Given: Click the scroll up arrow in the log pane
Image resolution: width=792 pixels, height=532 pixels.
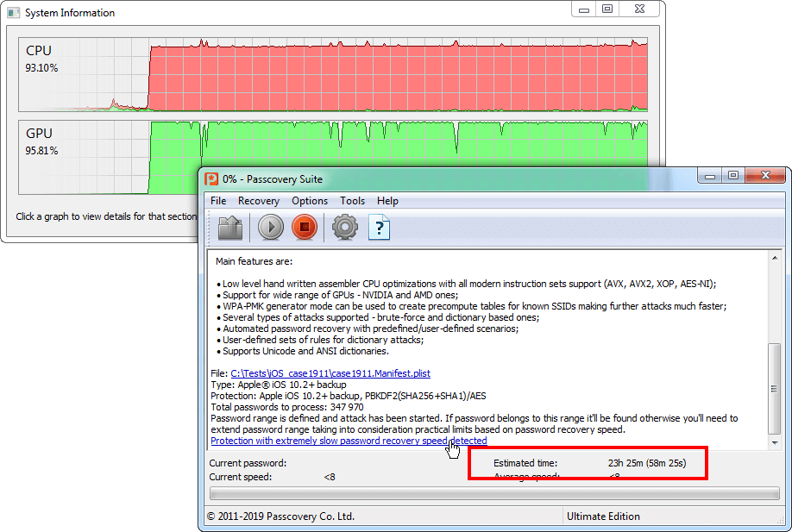Looking at the screenshot, I should click(x=775, y=258).
